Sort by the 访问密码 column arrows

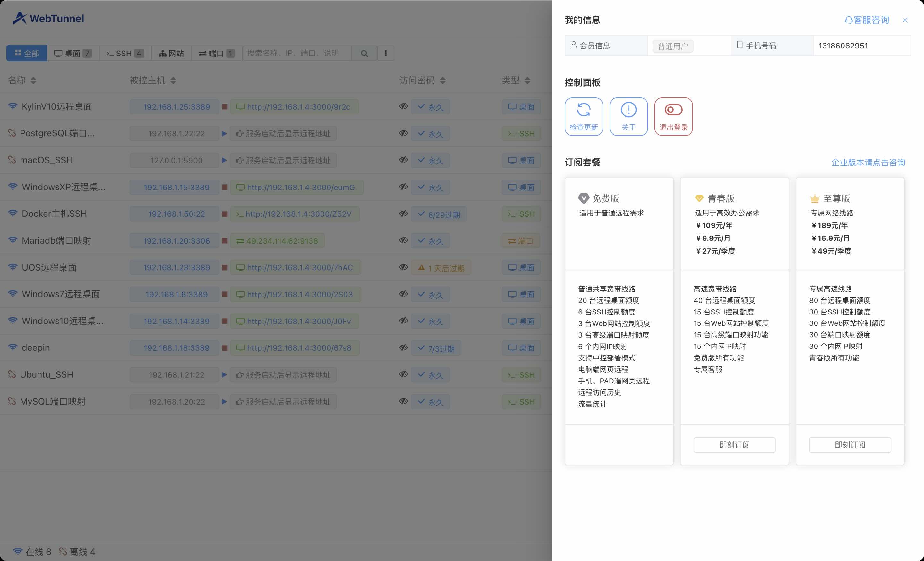pyautogui.click(x=442, y=80)
